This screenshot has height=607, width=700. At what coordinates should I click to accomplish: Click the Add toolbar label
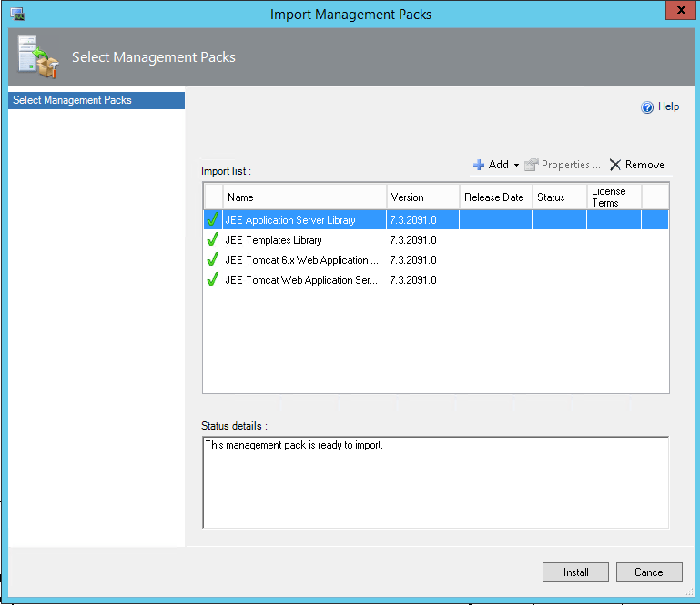[x=498, y=165]
